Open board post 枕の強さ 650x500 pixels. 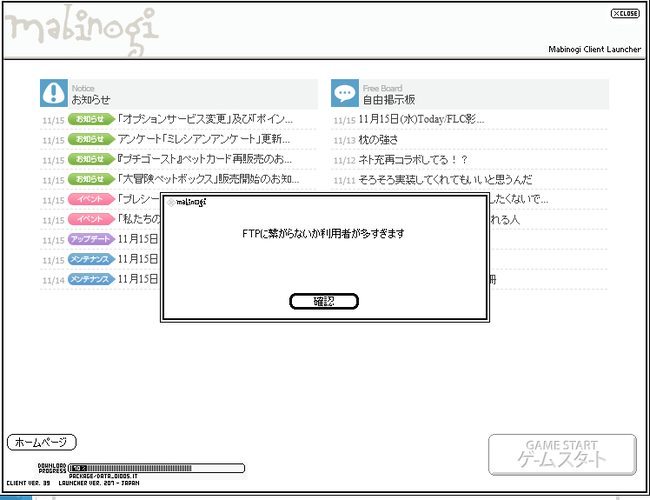point(378,139)
